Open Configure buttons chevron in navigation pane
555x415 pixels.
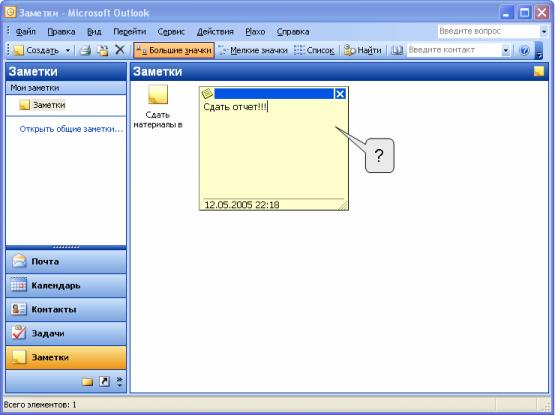coord(120,382)
